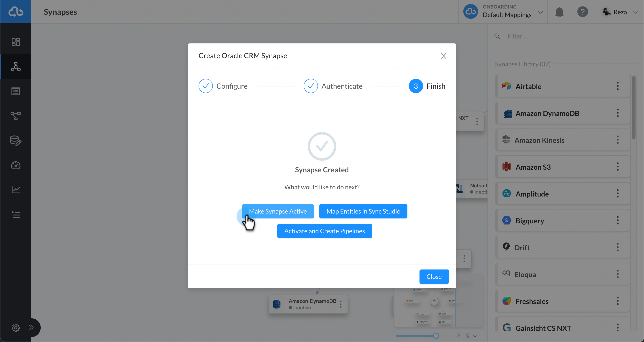Open the database edit icon in the sidebar
Viewport: 644px width, 342px height.
pyautogui.click(x=16, y=141)
